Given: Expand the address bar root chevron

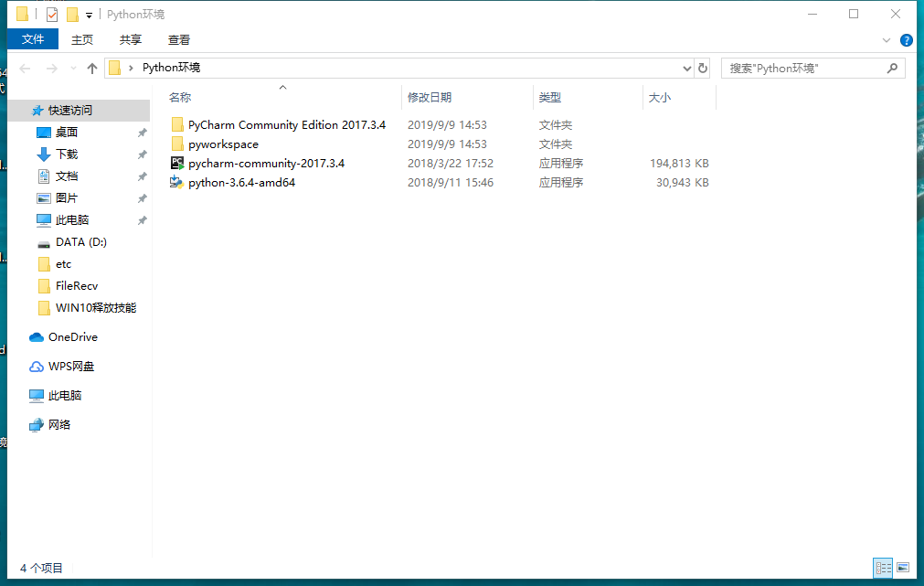Looking at the screenshot, I should pyautogui.click(x=131, y=68).
